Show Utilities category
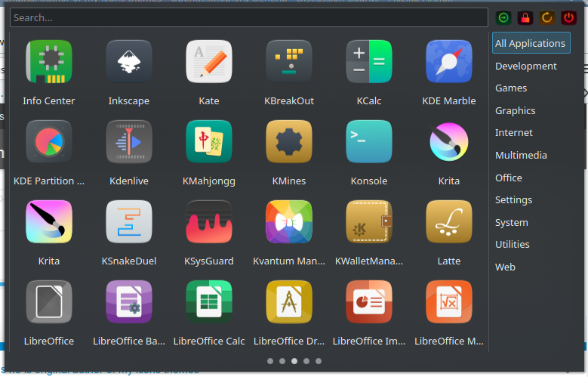Image resolution: width=588 pixels, height=377 pixels. tap(513, 245)
